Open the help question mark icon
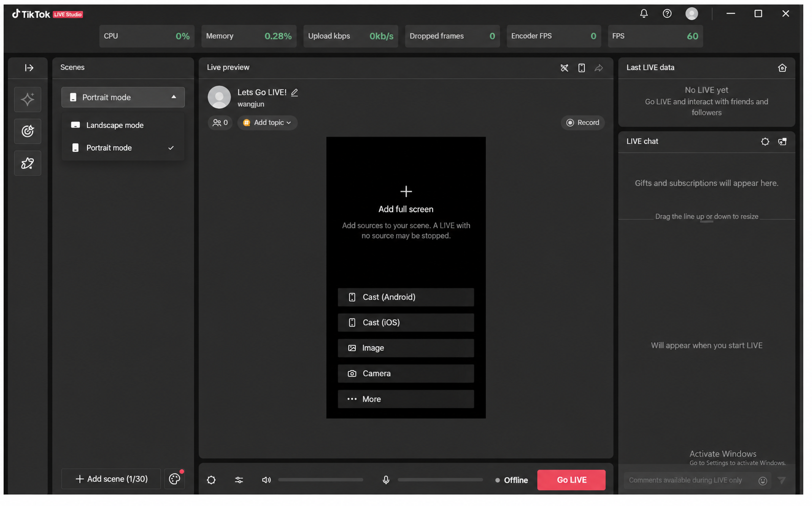812x506 pixels. click(x=667, y=14)
